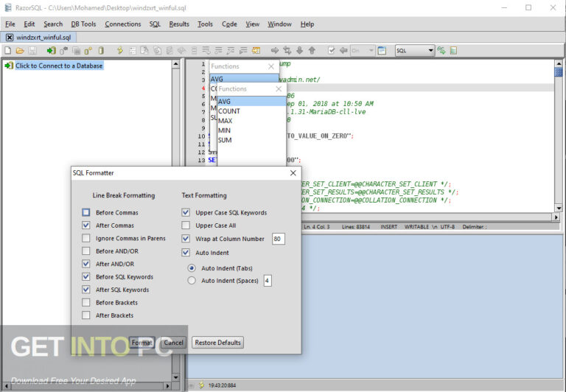Click the blue window icon in toolbar
The height and width of the screenshot is (392, 566).
[382, 51]
